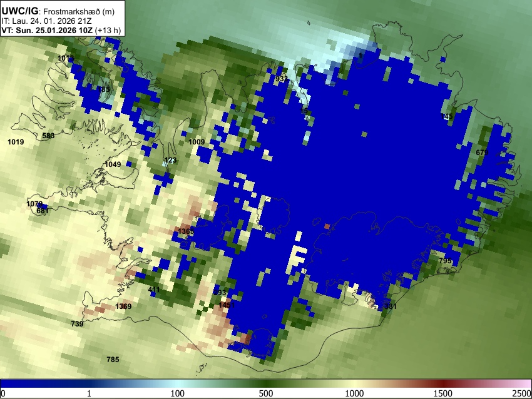Click the map value 583
This screenshot has width=532, height=399.
pyautogui.click(x=48, y=136)
